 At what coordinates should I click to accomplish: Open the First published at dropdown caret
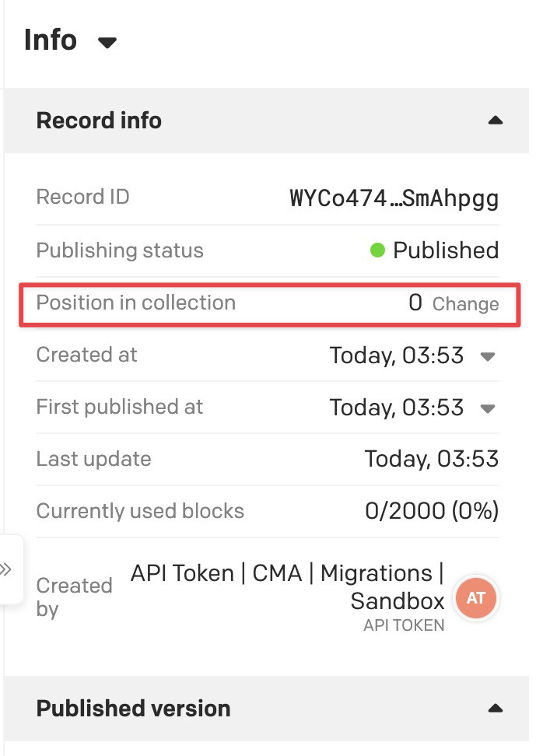pos(488,408)
